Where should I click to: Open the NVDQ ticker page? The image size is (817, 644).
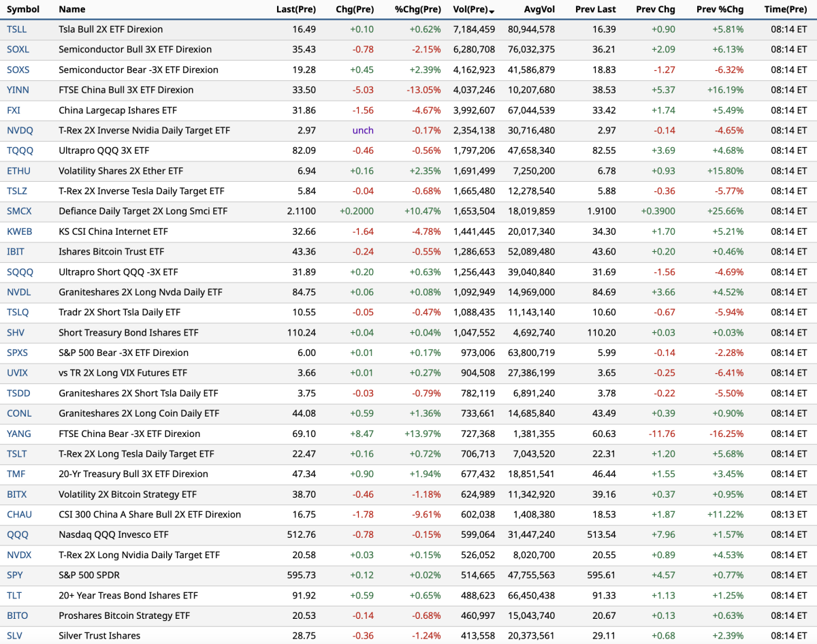(20, 131)
